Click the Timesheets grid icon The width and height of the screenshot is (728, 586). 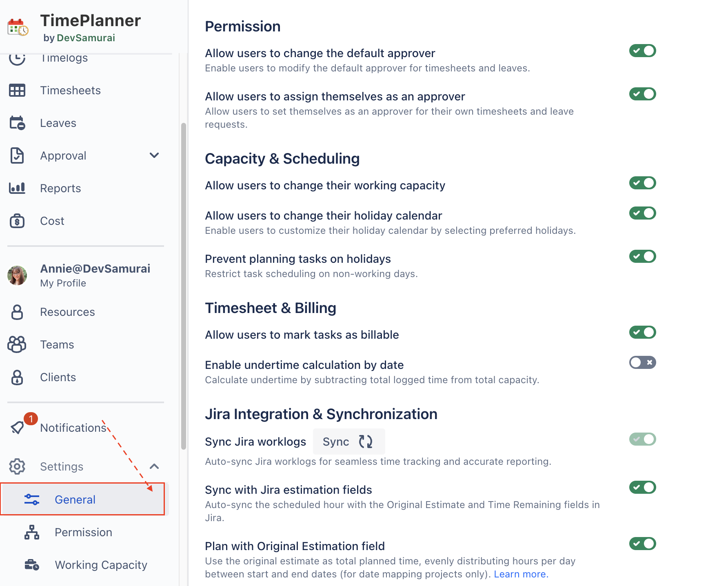[17, 90]
